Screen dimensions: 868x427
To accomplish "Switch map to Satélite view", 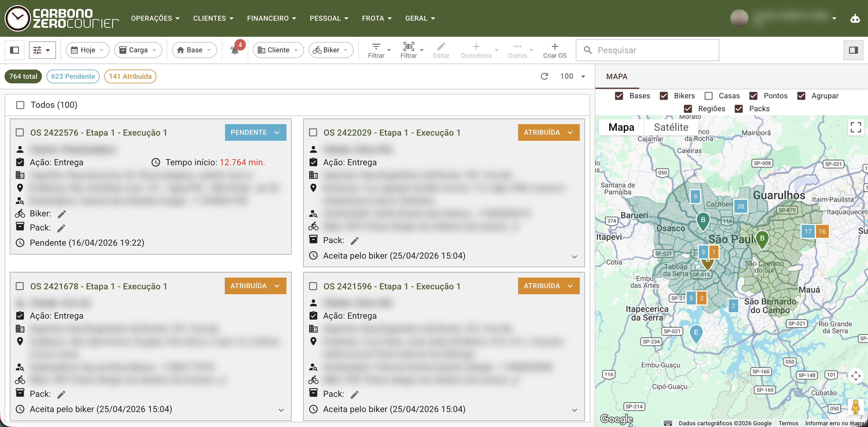I will tap(671, 128).
